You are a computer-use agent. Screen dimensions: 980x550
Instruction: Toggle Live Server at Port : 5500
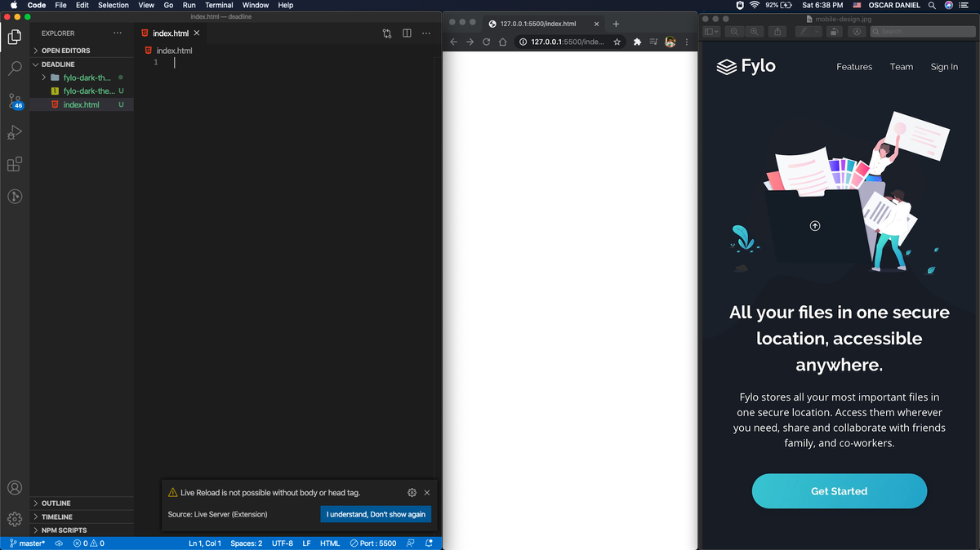pos(373,543)
